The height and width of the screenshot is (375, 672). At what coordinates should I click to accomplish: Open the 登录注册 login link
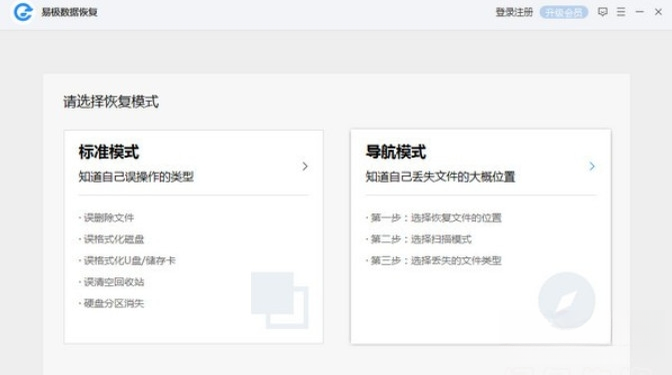coord(514,12)
